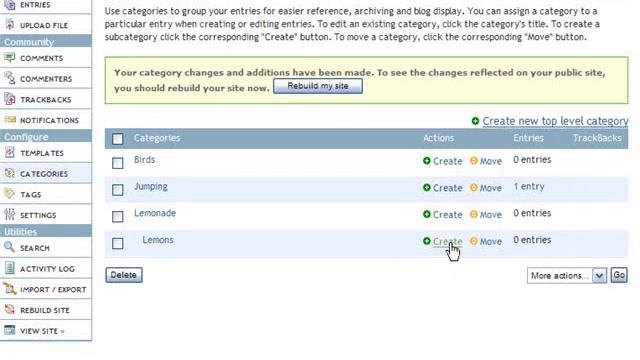Screen dimensions: 640x360
Task: Click orange Move icon in Lemonade row
Action: (x=474, y=214)
